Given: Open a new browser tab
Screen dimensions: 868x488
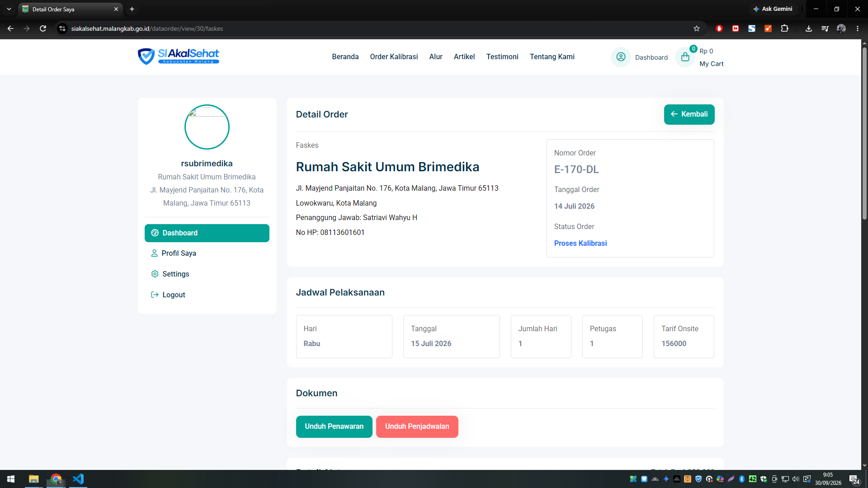Looking at the screenshot, I should (132, 9).
